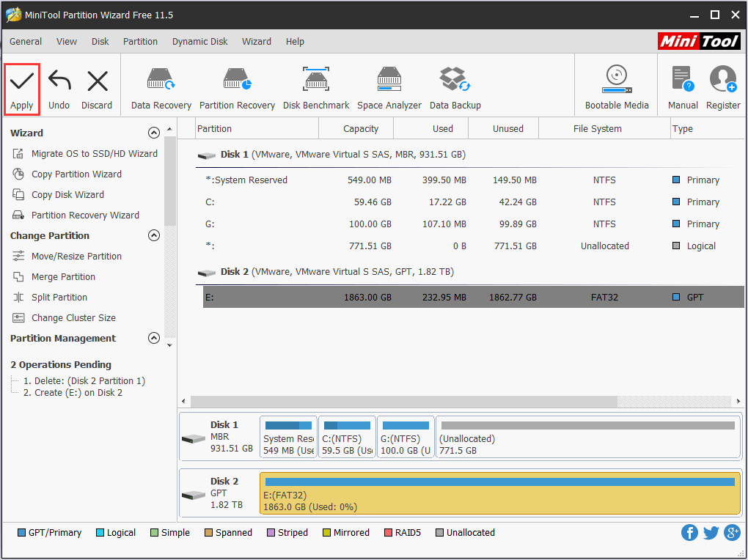The height and width of the screenshot is (560, 748).
Task: Select pending operation Create E: on Disk 2
Action: pos(73,393)
